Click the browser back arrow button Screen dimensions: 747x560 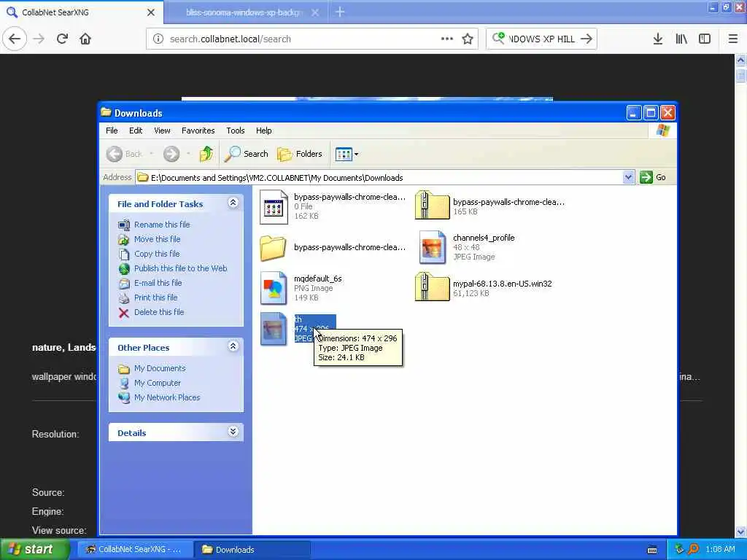tap(15, 39)
